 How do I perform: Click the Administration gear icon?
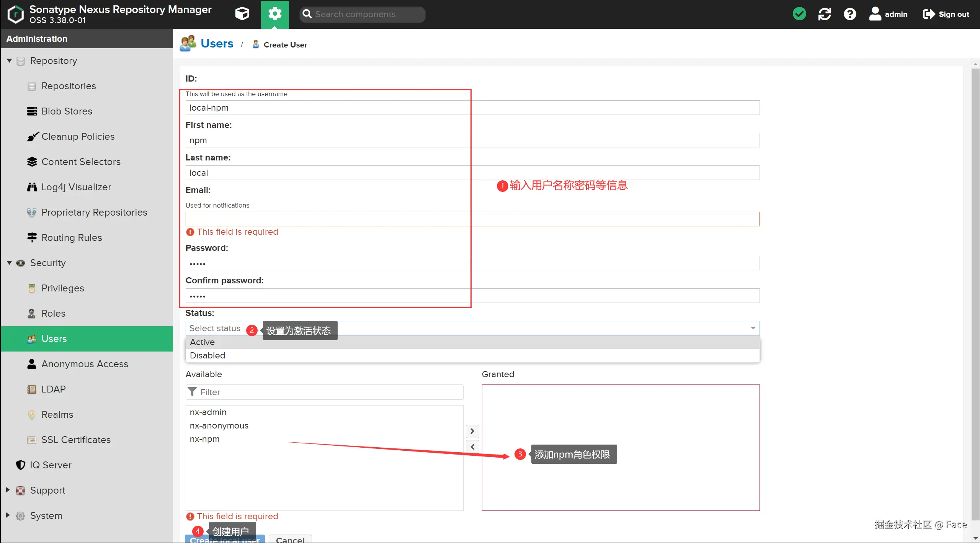coord(275,14)
